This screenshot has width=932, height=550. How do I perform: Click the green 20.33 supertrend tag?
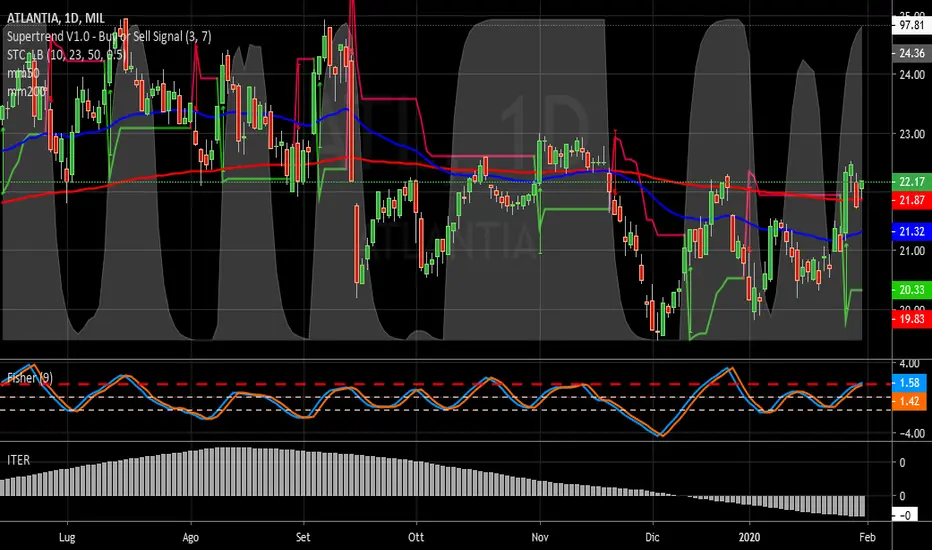click(x=911, y=290)
